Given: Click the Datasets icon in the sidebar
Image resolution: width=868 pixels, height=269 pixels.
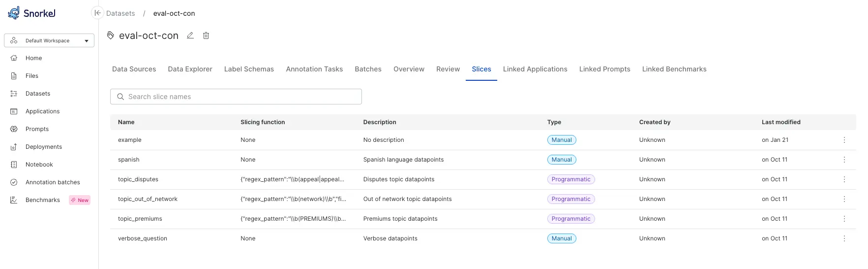Looking at the screenshot, I should [14, 94].
